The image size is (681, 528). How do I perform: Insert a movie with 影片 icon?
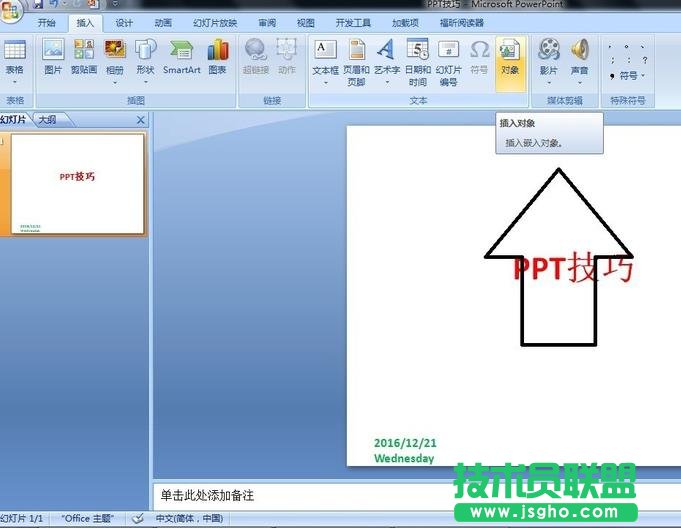point(549,50)
